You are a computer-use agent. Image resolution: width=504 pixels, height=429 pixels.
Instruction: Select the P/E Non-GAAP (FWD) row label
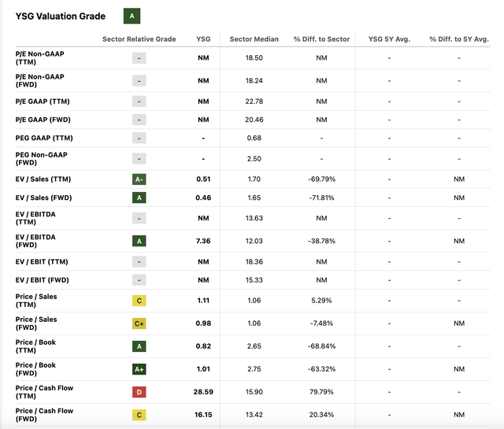[x=40, y=80]
